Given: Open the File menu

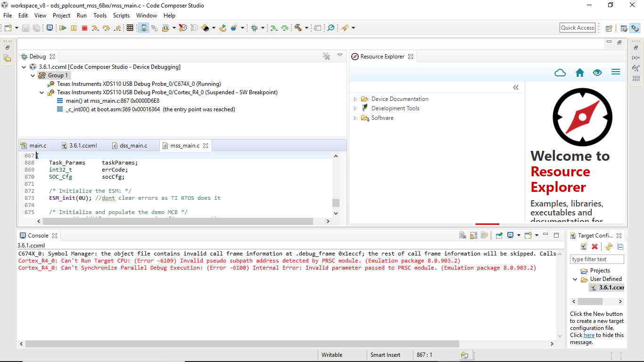Looking at the screenshot, I should tap(8, 16).
